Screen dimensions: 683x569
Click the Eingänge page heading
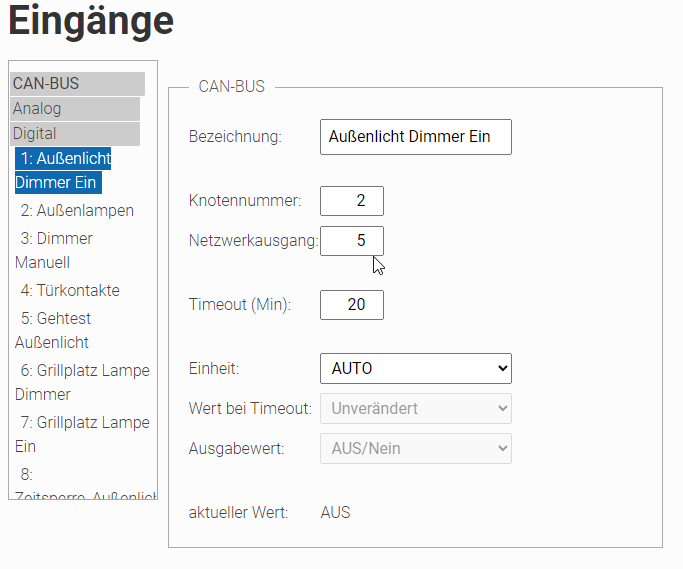click(91, 22)
